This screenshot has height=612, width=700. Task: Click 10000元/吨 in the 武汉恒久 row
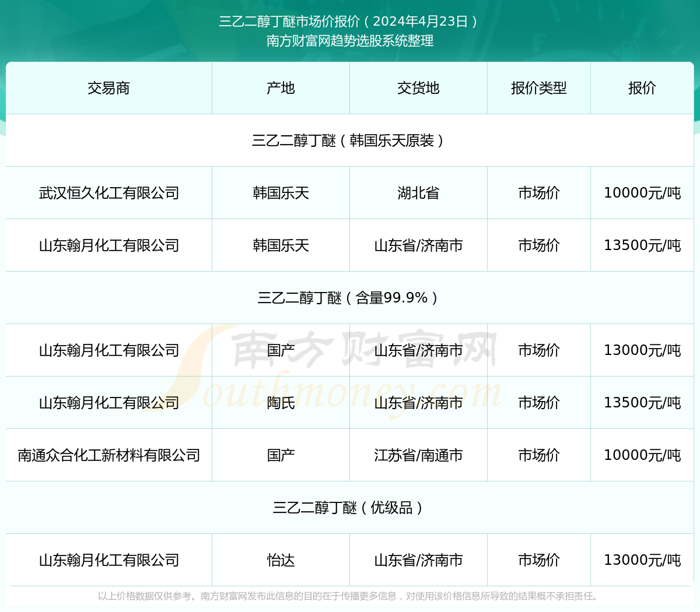tap(642, 193)
